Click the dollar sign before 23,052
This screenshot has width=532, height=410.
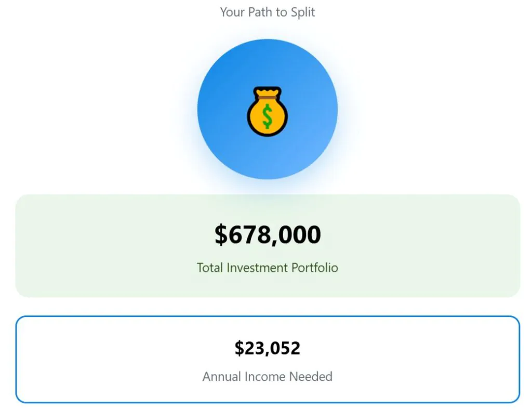click(x=239, y=348)
